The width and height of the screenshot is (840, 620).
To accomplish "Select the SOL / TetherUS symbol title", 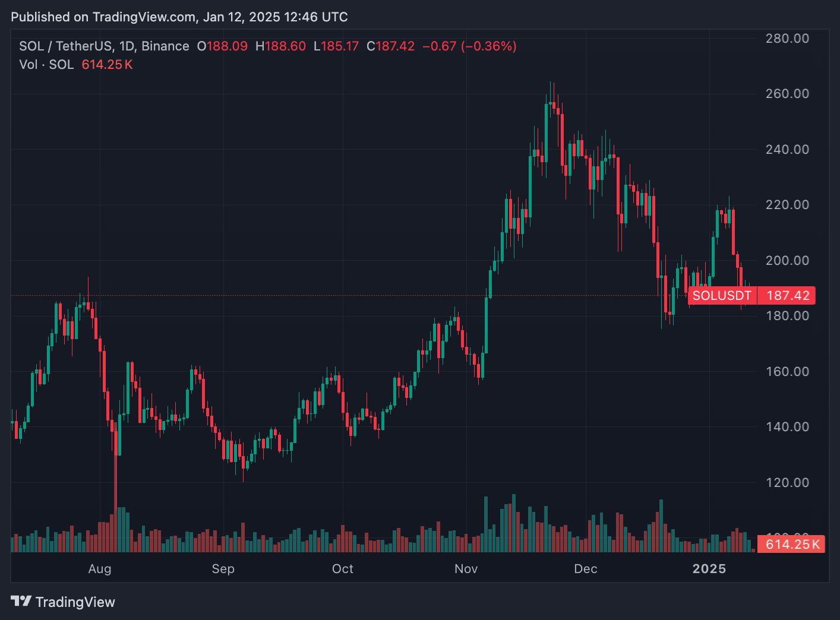I will (65, 46).
